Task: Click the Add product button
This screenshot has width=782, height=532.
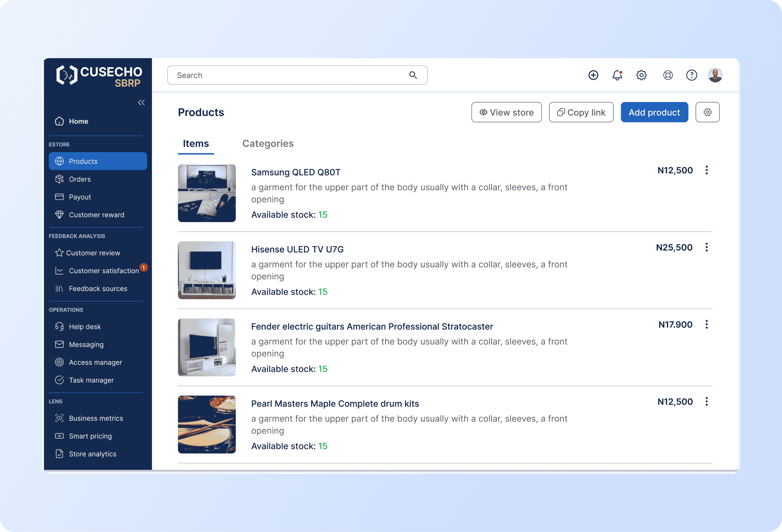Action: tap(654, 112)
